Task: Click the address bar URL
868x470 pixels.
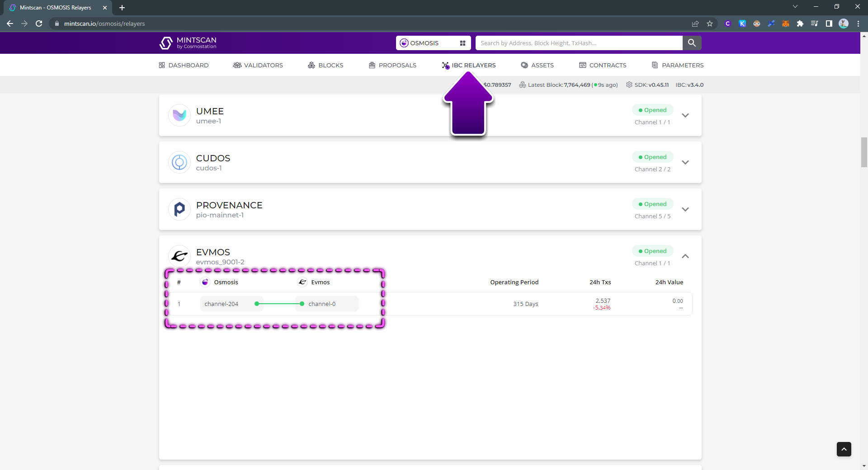Action: pos(104,23)
